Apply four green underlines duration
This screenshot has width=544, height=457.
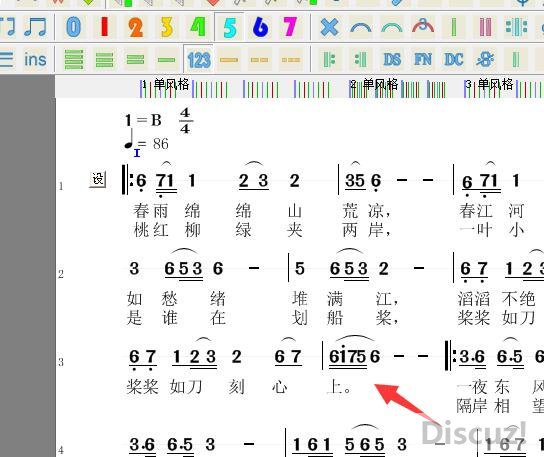74,60
